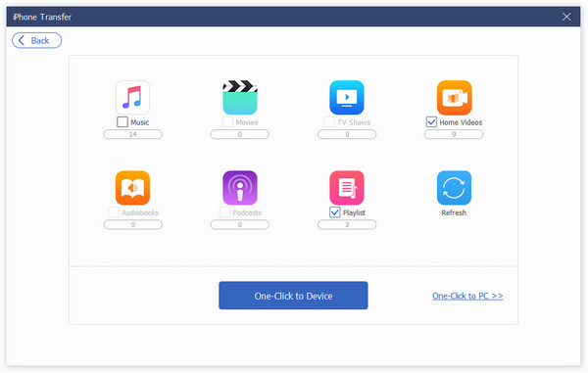Click the Music note icon
The width and height of the screenshot is (588, 373).
coord(132,97)
